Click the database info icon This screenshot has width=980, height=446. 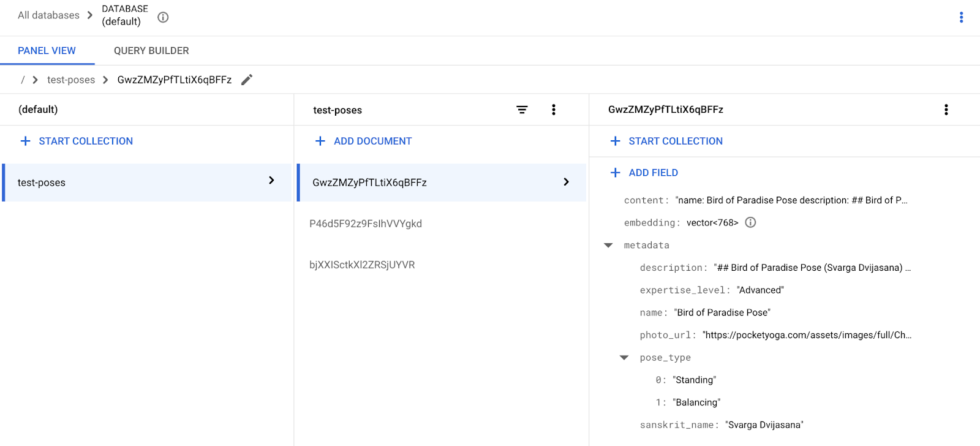pos(163,17)
